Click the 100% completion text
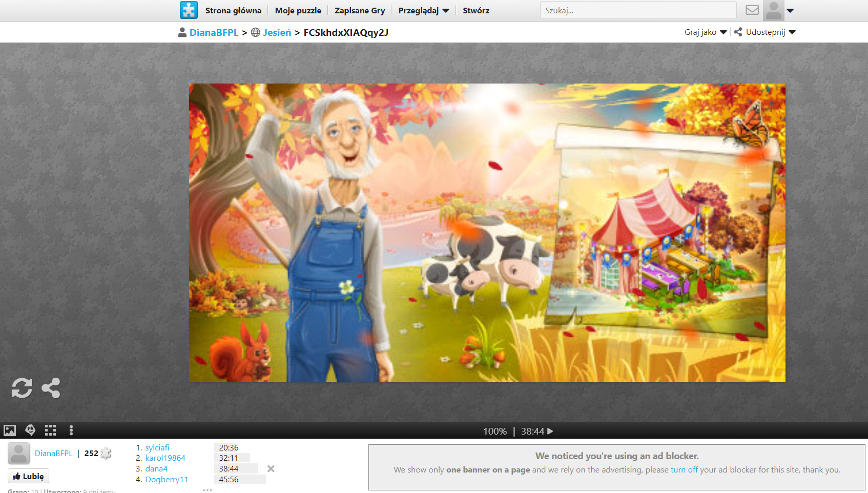This screenshot has height=493, width=868. pyautogui.click(x=495, y=431)
